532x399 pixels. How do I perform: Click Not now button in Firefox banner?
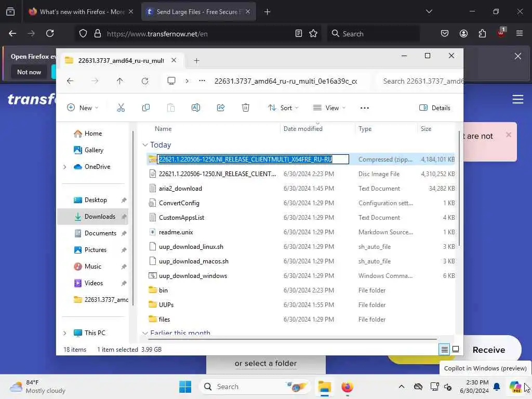[x=29, y=72]
